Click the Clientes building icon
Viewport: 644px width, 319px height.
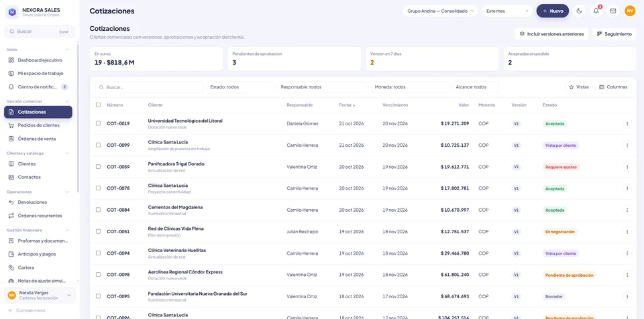point(11,164)
